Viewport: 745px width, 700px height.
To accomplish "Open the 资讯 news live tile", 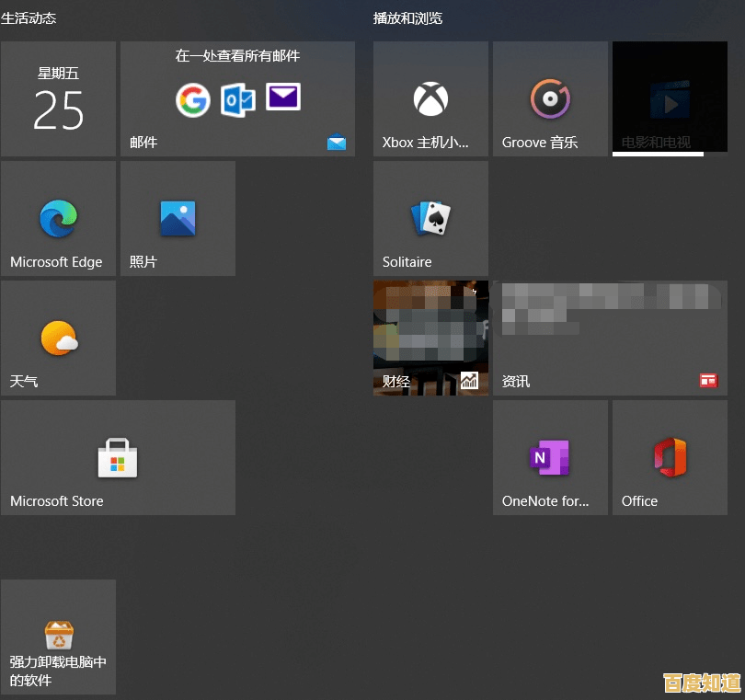I will pos(610,339).
